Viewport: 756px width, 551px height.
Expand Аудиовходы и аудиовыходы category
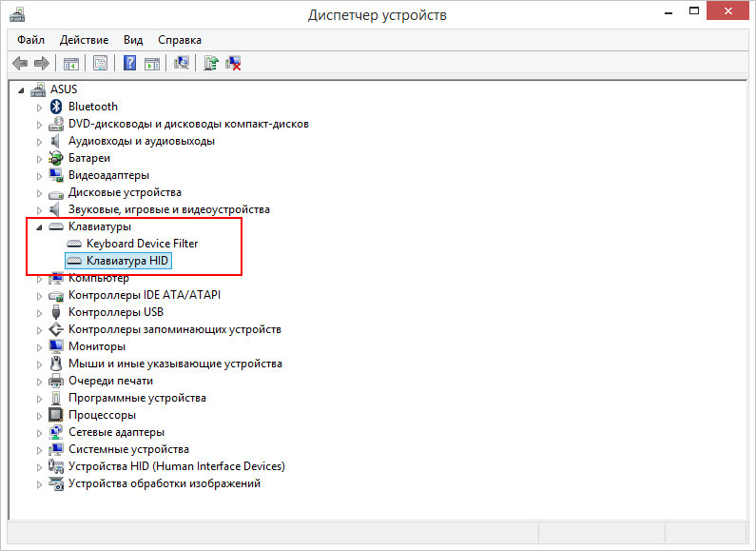40,142
